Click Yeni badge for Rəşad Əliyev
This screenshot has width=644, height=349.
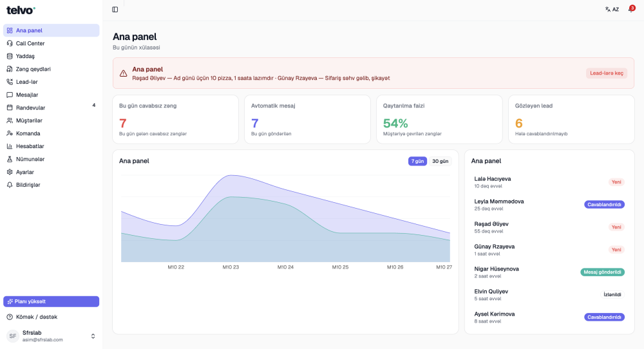[x=616, y=227]
